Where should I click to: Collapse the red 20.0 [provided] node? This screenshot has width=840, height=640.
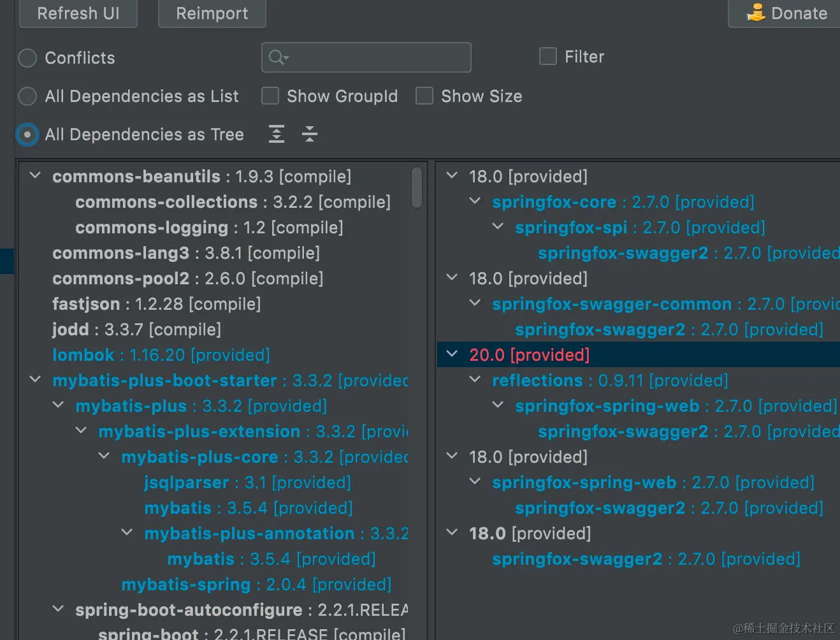pyautogui.click(x=452, y=354)
